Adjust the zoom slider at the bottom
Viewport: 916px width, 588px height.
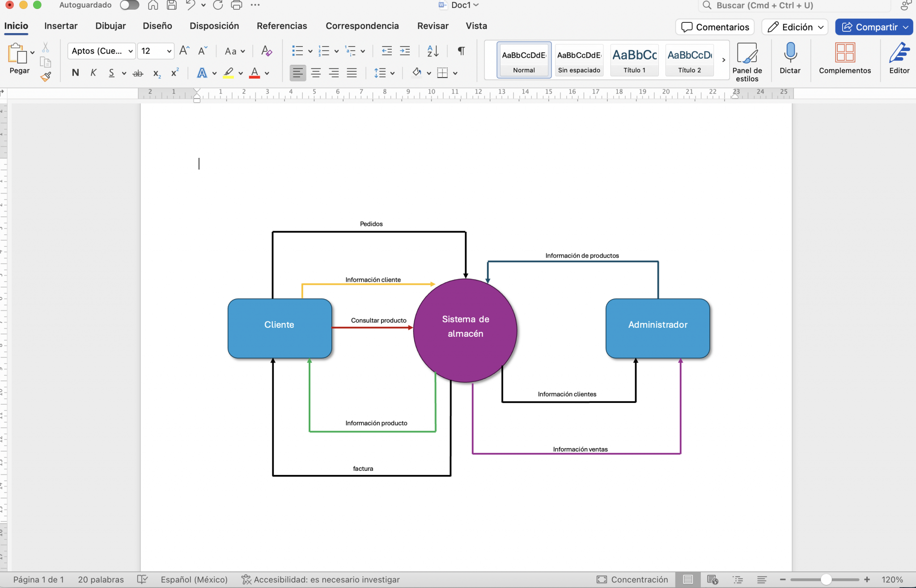point(825,579)
